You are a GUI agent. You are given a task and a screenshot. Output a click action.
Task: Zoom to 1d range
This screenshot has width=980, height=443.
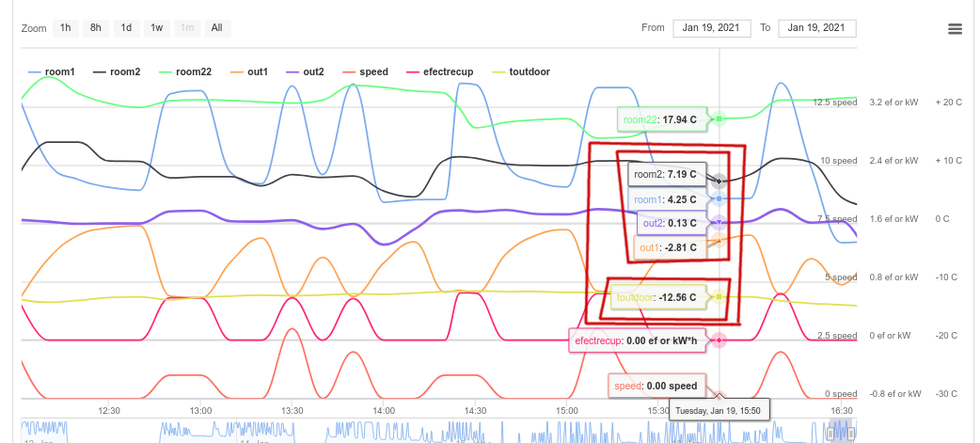pyautogui.click(x=126, y=28)
